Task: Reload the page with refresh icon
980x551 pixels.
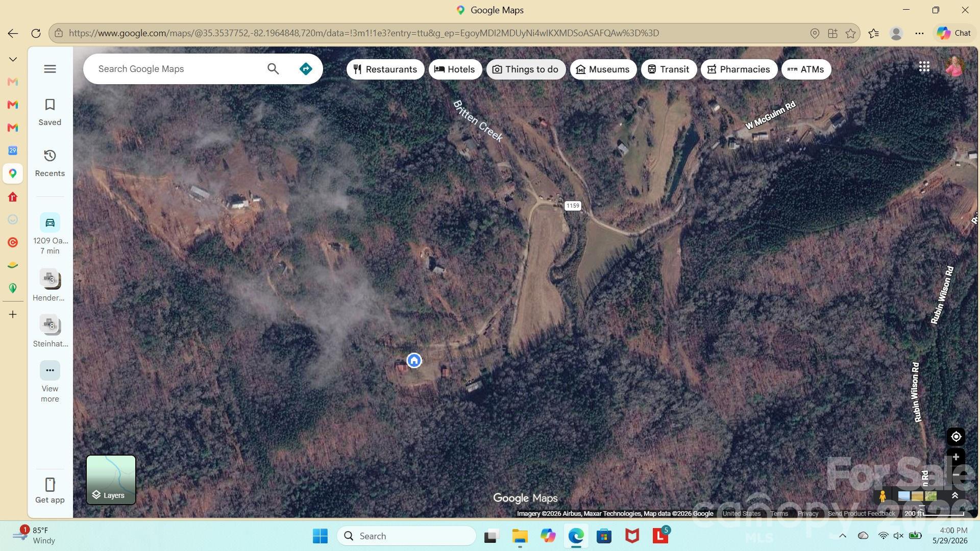Action: pyautogui.click(x=36, y=33)
